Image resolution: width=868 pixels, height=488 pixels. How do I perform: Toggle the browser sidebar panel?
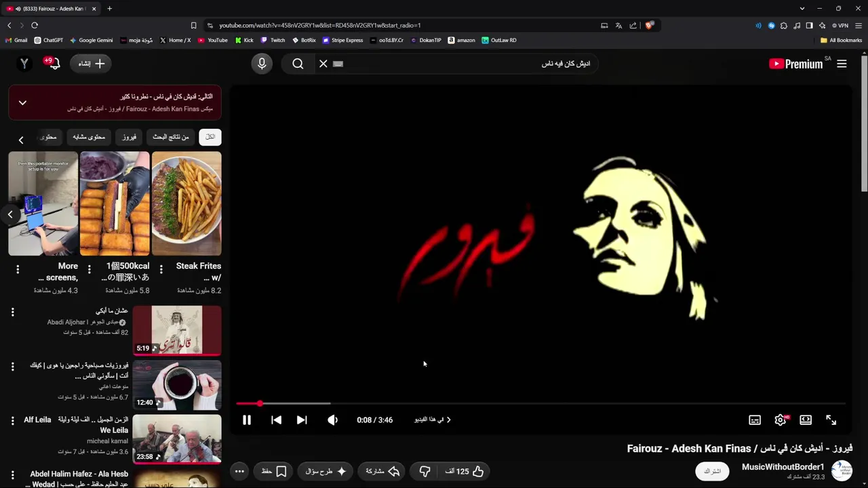(x=809, y=26)
